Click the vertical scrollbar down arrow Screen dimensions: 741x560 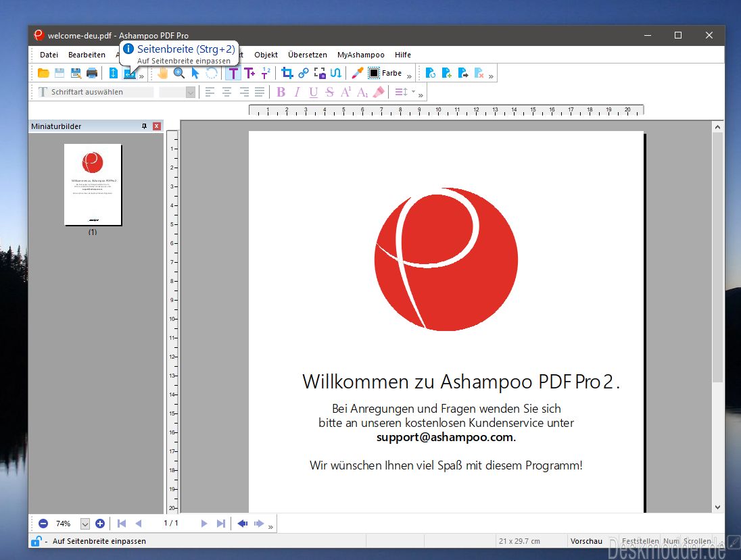tap(717, 507)
